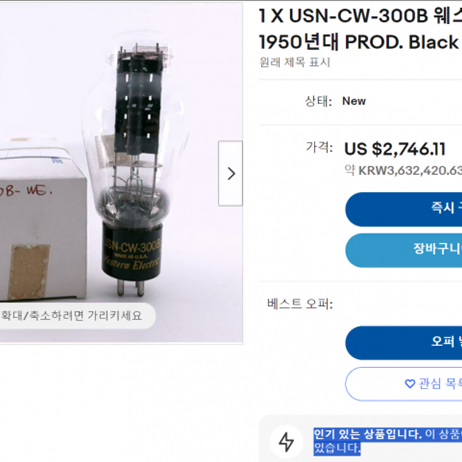Click the lightning bolt popularity icon
The width and height of the screenshot is (462, 462).
click(x=286, y=442)
